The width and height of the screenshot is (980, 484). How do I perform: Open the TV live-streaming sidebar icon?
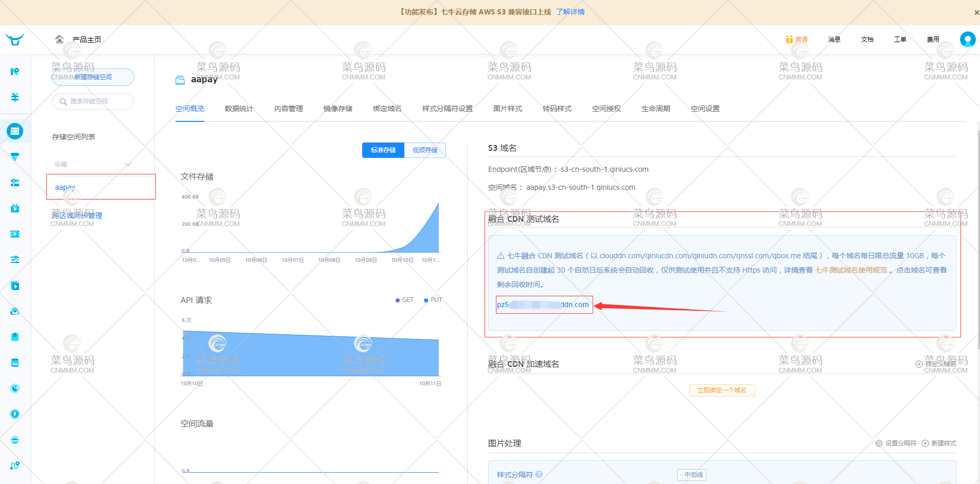(15, 208)
